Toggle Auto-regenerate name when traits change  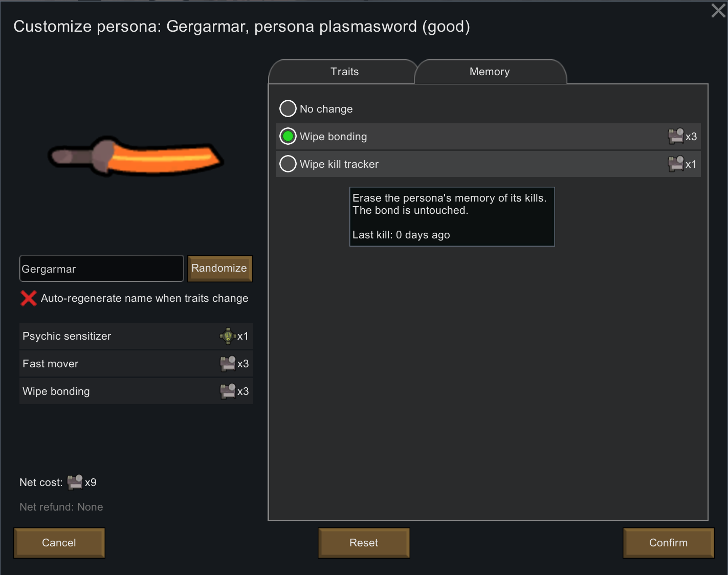29,298
